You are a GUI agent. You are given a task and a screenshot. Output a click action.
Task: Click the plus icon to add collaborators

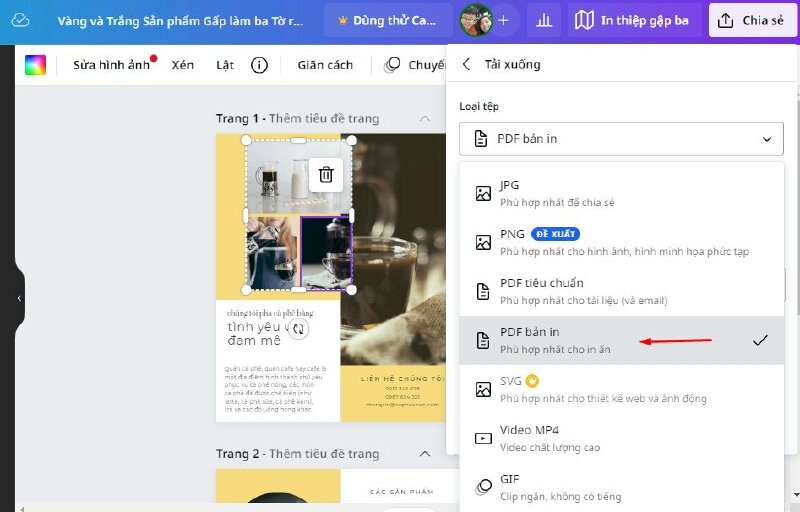(x=503, y=20)
